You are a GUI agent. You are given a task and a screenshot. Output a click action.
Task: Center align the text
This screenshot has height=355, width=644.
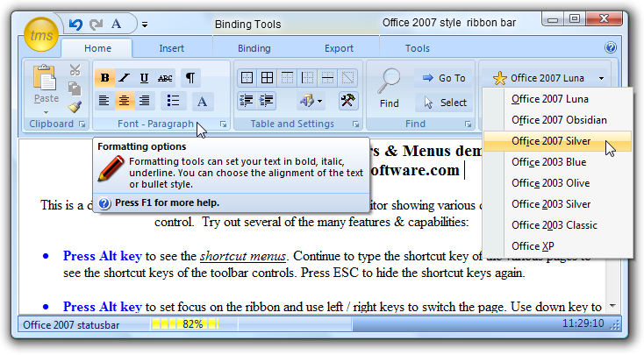[x=124, y=101]
